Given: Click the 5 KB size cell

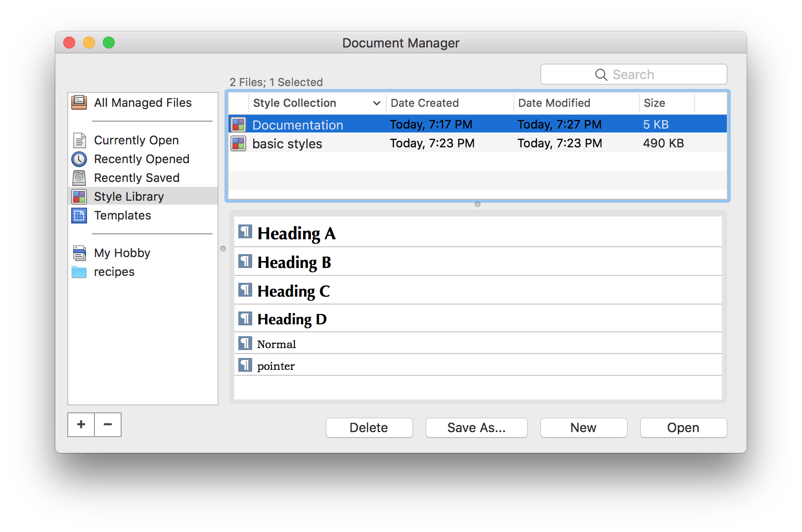Looking at the screenshot, I should (x=656, y=125).
